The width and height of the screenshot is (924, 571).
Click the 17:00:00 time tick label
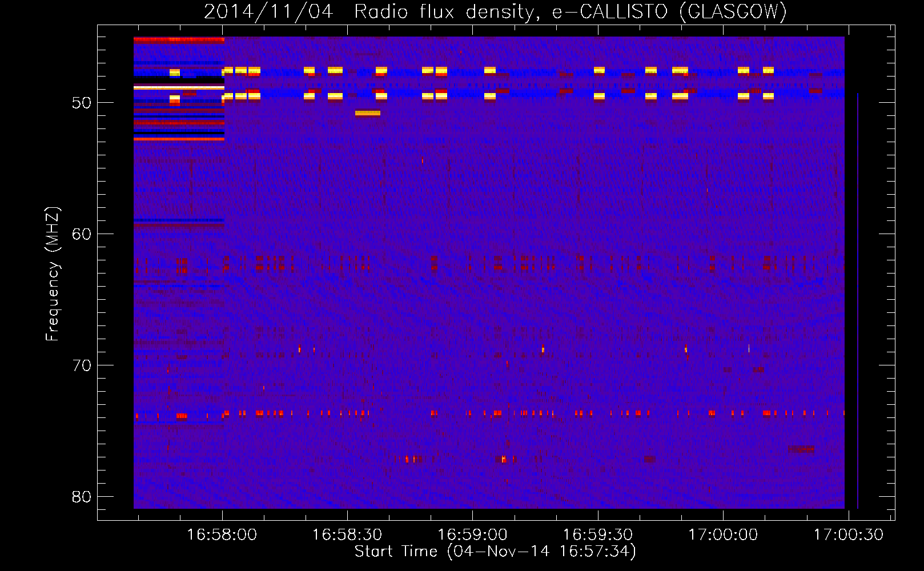coord(723,535)
